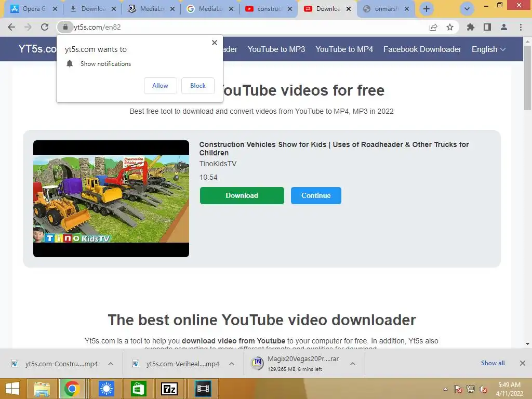Expand options for yt5s.com-Constru mp4 download
Viewport: 532px width, 399px height.
click(111, 364)
